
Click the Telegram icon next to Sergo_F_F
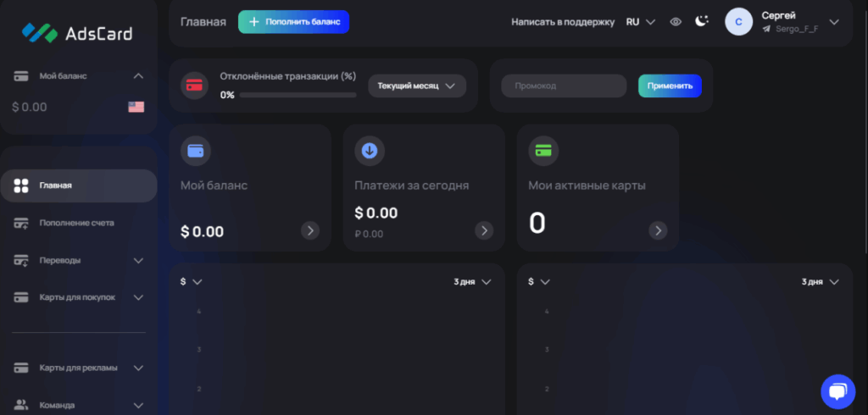click(766, 29)
